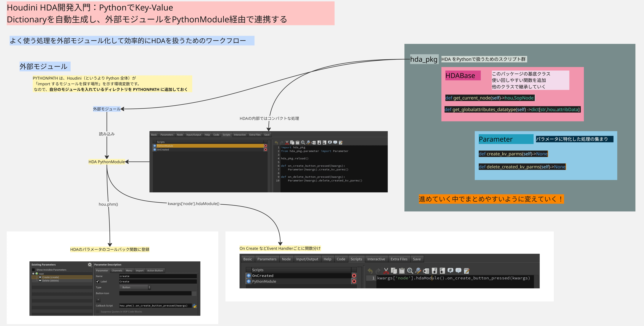Click blue arrow icon beside highlighted PythonModule script
Screen dimensions: 644x326
pos(155,146)
